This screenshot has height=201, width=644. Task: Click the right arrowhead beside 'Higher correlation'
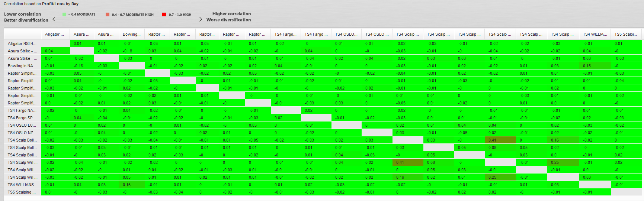point(201,19)
